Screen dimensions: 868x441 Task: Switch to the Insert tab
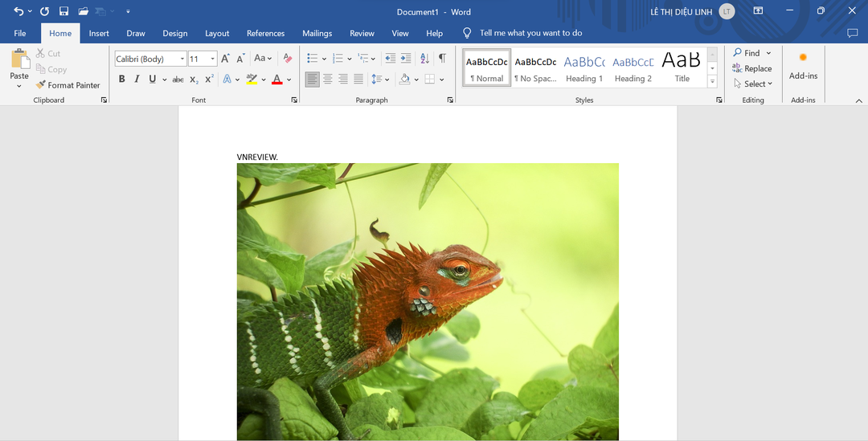pyautogui.click(x=99, y=34)
